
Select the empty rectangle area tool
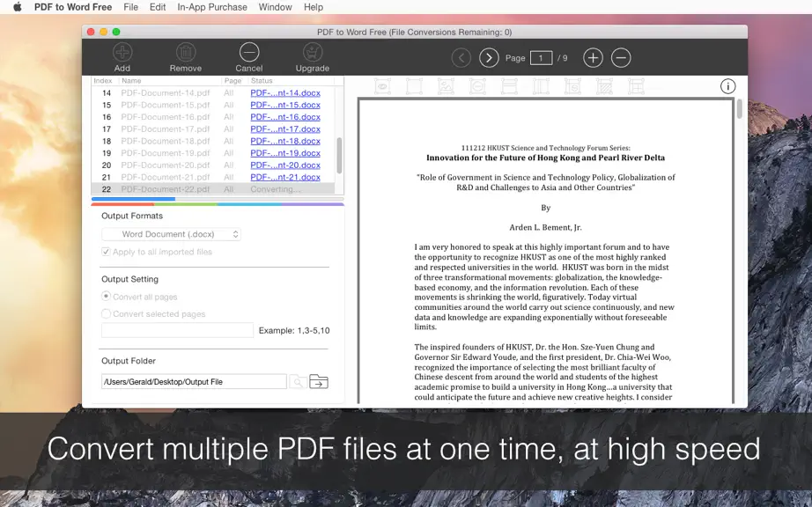(414, 86)
